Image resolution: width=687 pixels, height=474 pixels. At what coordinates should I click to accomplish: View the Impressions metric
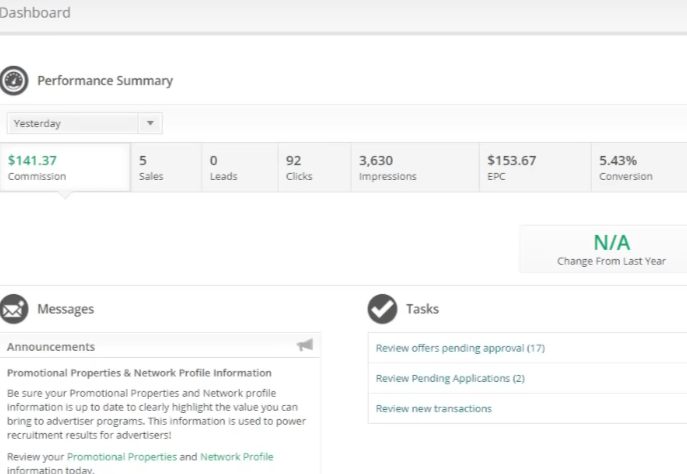(410, 167)
